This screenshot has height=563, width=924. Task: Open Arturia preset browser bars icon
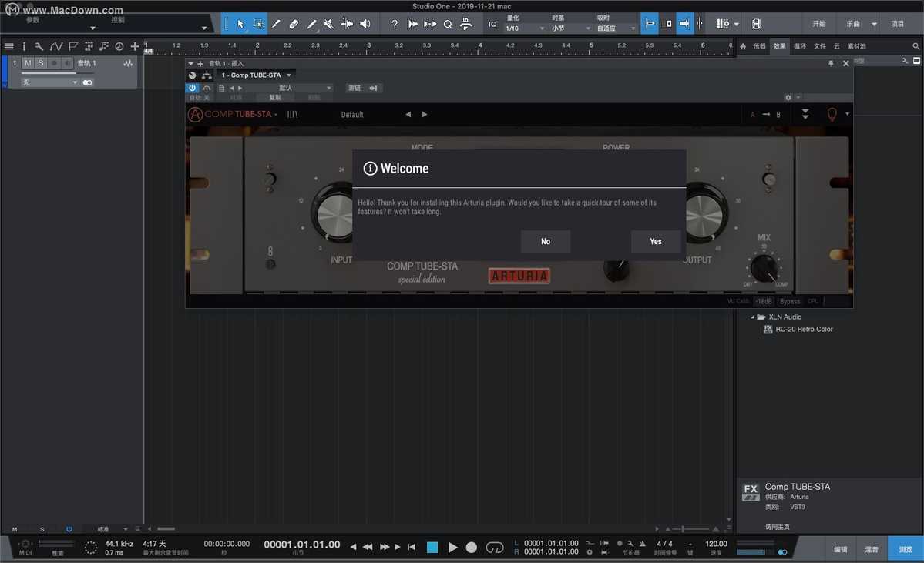click(x=292, y=114)
